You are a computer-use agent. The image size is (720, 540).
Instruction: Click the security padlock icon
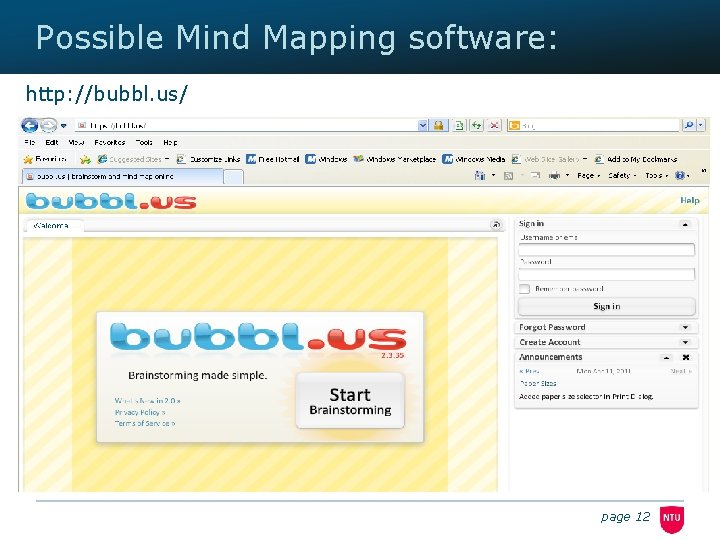439,125
